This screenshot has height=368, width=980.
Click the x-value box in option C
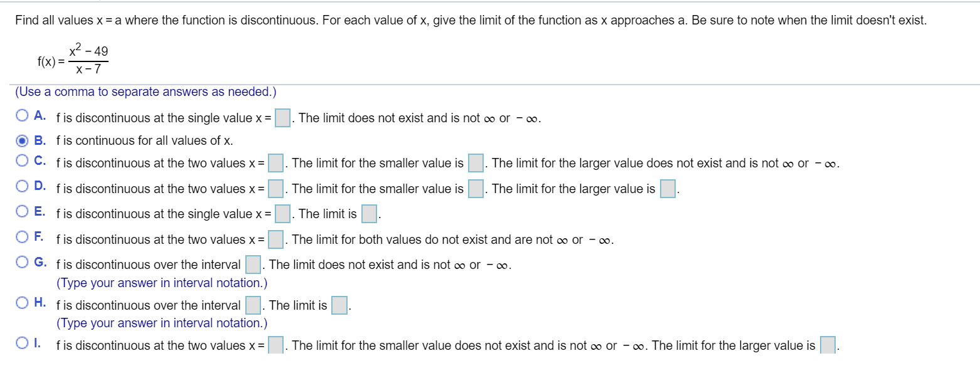(x=275, y=163)
